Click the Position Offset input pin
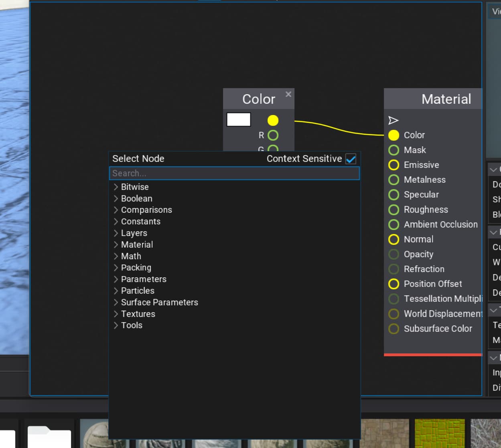The width and height of the screenshot is (501, 448). 393,284
